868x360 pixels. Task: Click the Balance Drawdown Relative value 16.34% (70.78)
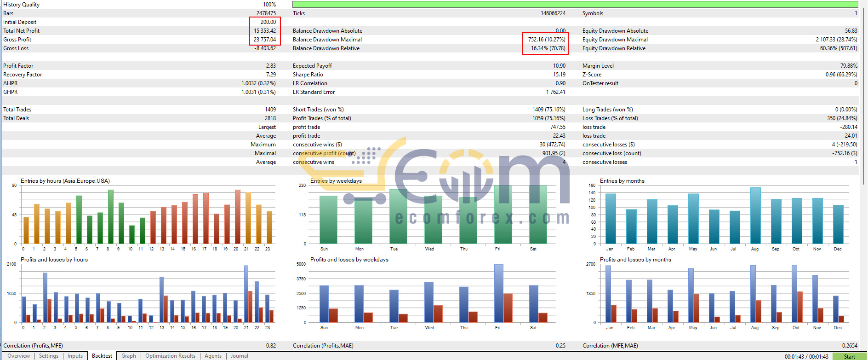tap(548, 48)
